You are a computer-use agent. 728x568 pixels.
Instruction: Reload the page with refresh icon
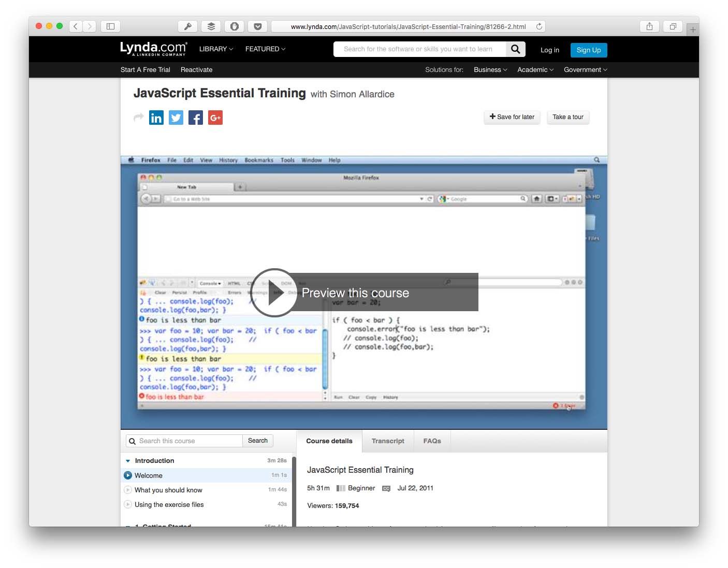[539, 26]
